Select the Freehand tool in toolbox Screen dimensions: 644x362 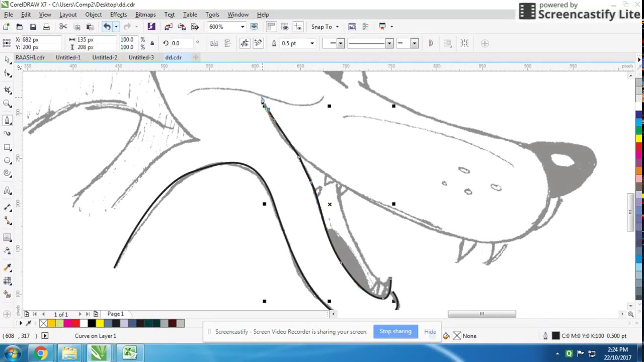pyautogui.click(x=8, y=120)
